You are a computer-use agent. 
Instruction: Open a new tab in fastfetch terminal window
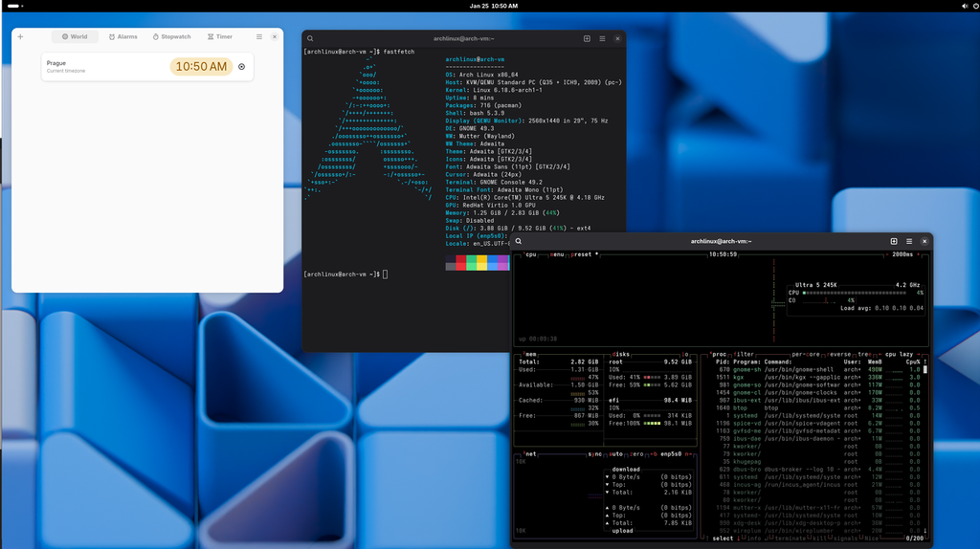[x=587, y=38]
